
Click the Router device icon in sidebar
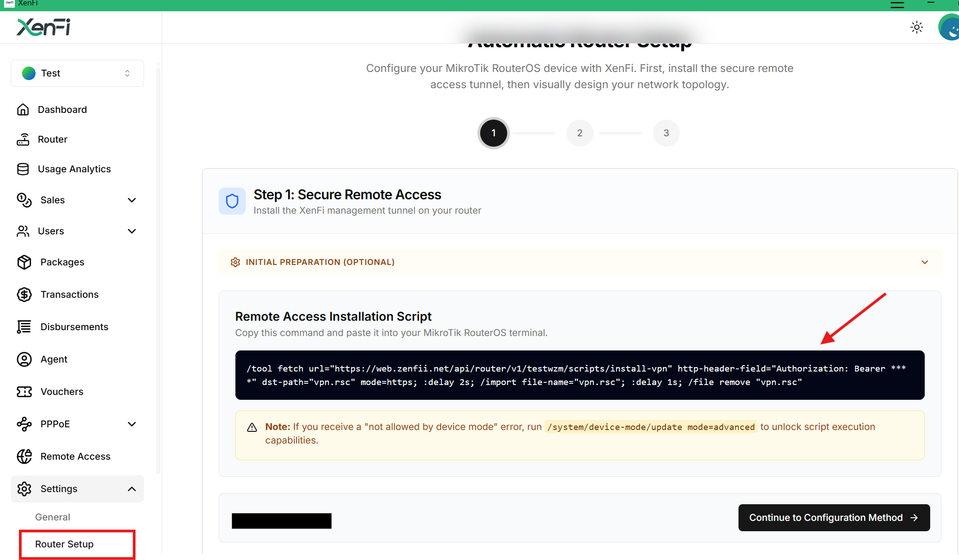point(23,139)
